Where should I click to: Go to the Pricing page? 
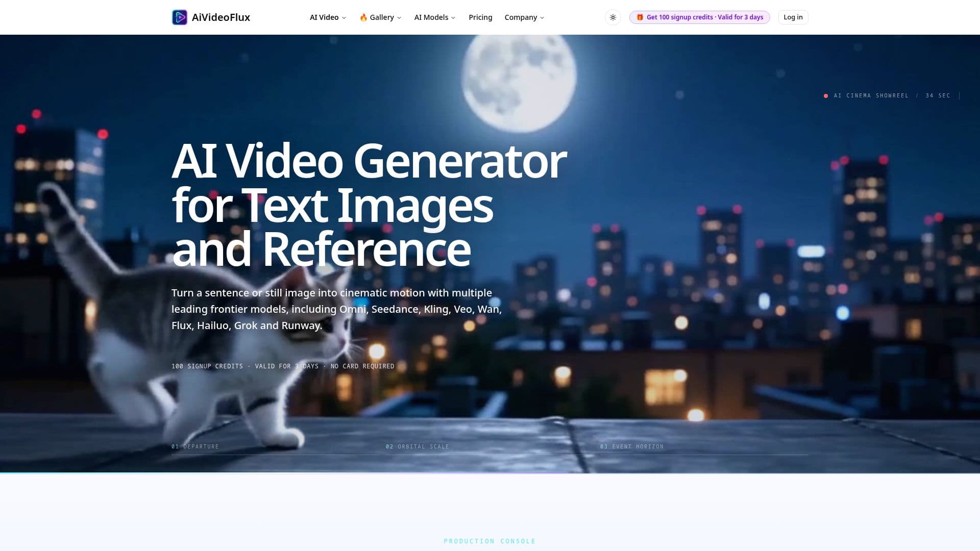tap(480, 17)
